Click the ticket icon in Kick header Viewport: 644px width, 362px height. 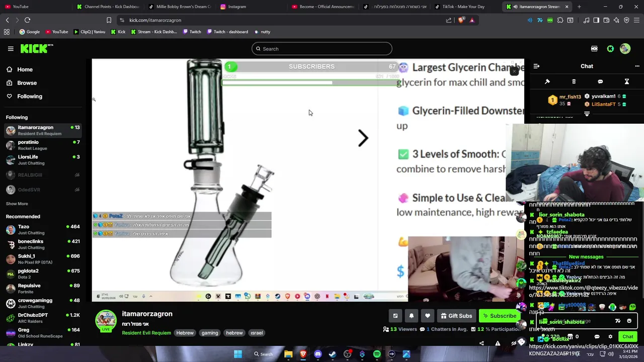594,49
